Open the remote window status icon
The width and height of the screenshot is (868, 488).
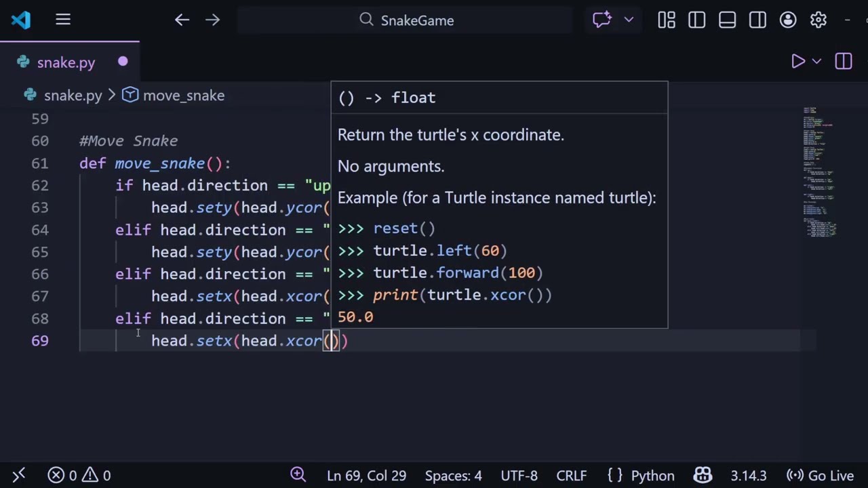click(18, 475)
